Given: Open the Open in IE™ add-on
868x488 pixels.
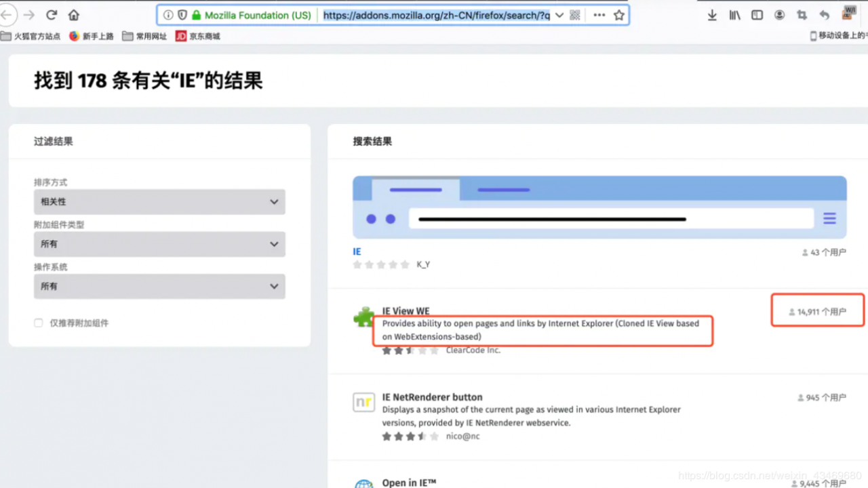Looking at the screenshot, I should tap(409, 483).
